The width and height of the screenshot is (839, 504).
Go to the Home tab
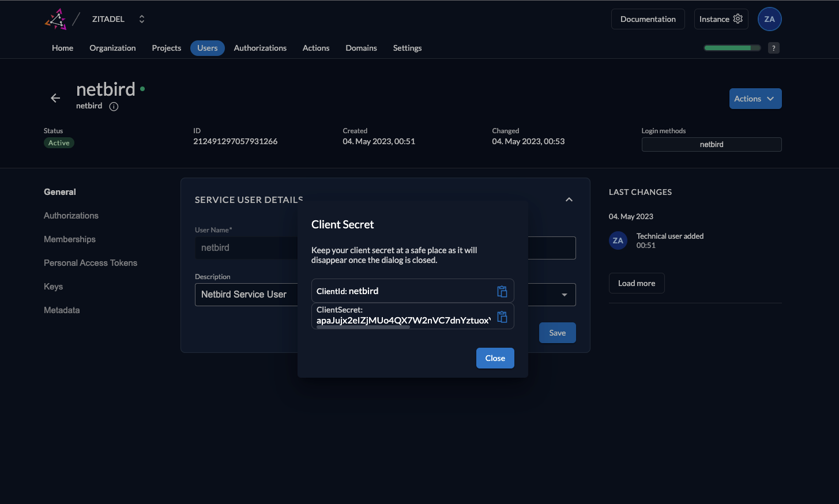click(x=62, y=48)
